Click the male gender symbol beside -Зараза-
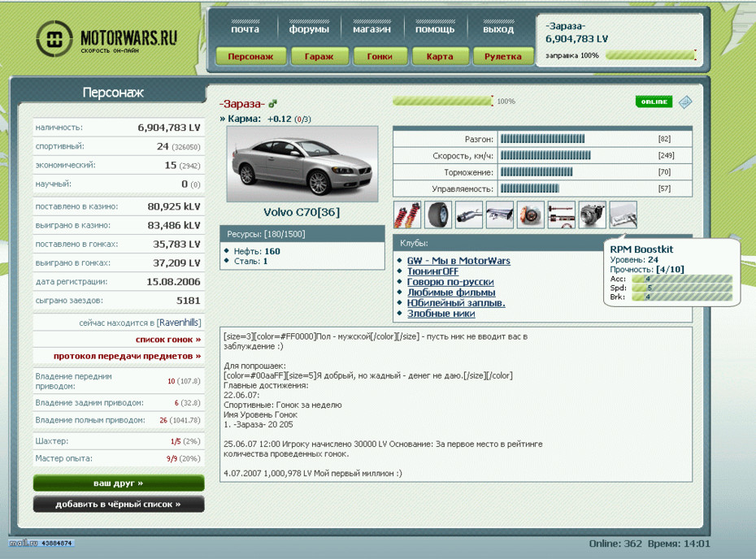Viewport: 756px width, 559px height. coord(273,103)
